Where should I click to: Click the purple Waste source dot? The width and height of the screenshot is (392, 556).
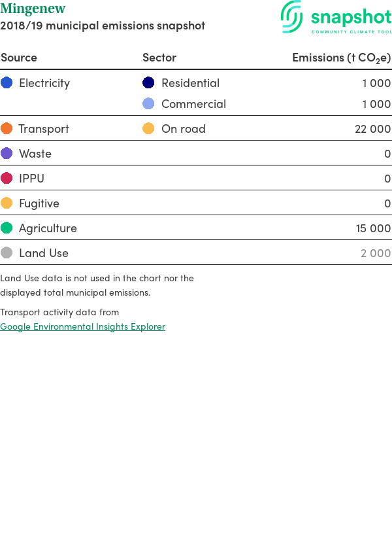7,153
